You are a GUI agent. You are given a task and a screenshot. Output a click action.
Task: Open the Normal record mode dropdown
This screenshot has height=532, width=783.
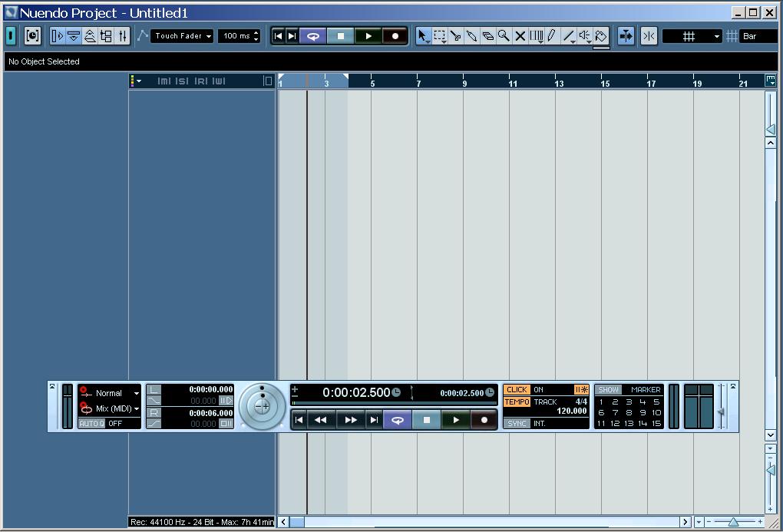[x=110, y=393]
